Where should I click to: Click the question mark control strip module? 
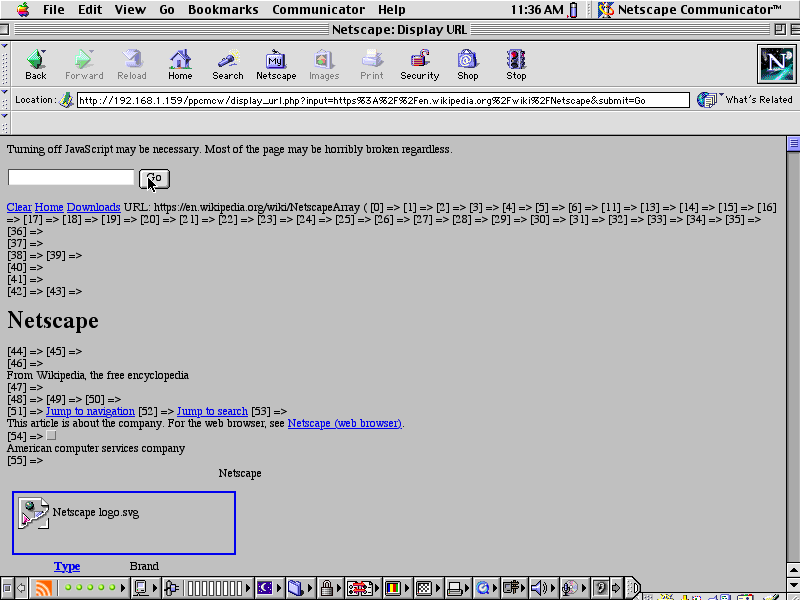point(601,588)
